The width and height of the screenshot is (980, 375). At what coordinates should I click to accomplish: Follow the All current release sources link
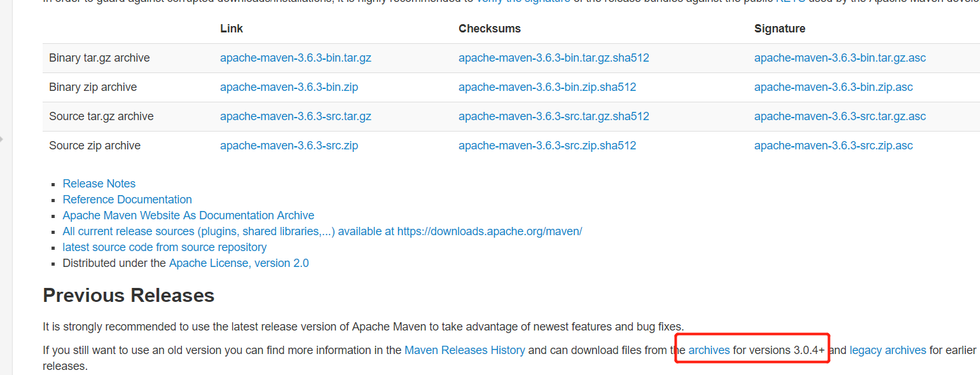(x=322, y=231)
